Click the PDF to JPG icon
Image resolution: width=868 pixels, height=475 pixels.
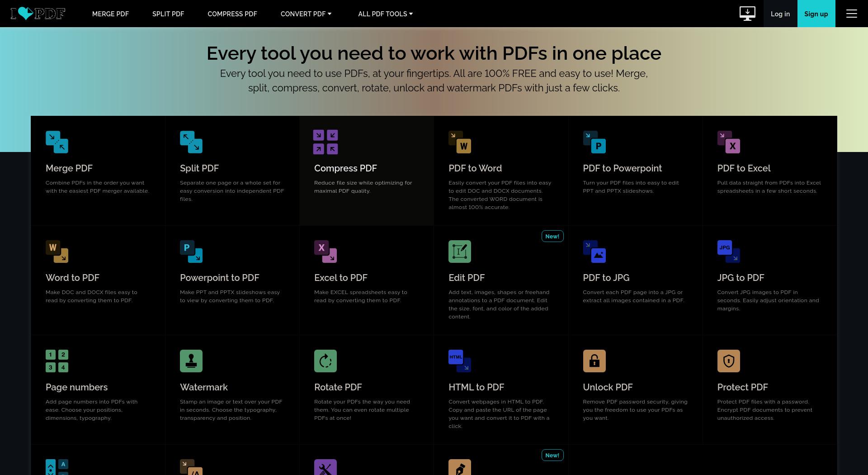click(x=594, y=252)
